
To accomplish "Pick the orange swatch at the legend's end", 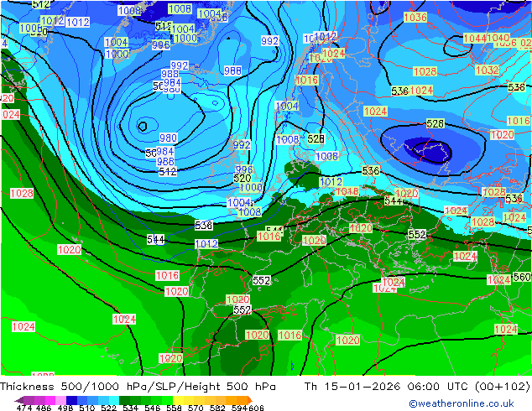I will pyautogui.click(x=250, y=400).
